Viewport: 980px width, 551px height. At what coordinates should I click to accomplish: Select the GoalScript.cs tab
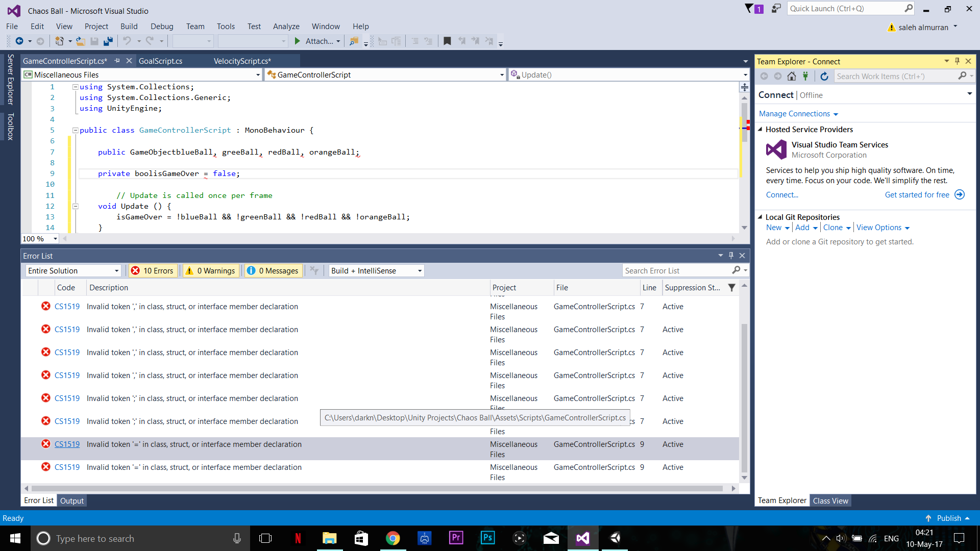pos(160,61)
